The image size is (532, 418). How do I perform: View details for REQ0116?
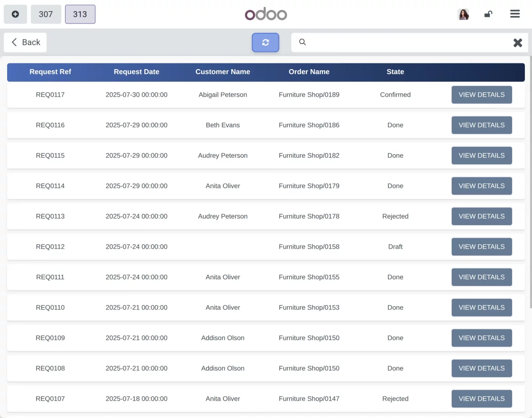tap(481, 125)
